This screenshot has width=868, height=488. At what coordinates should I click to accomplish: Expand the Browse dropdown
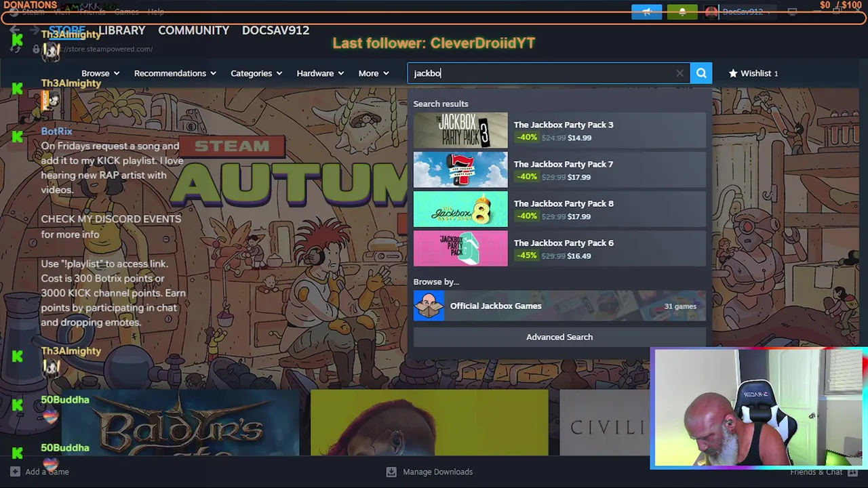pyautogui.click(x=100, y=73)
